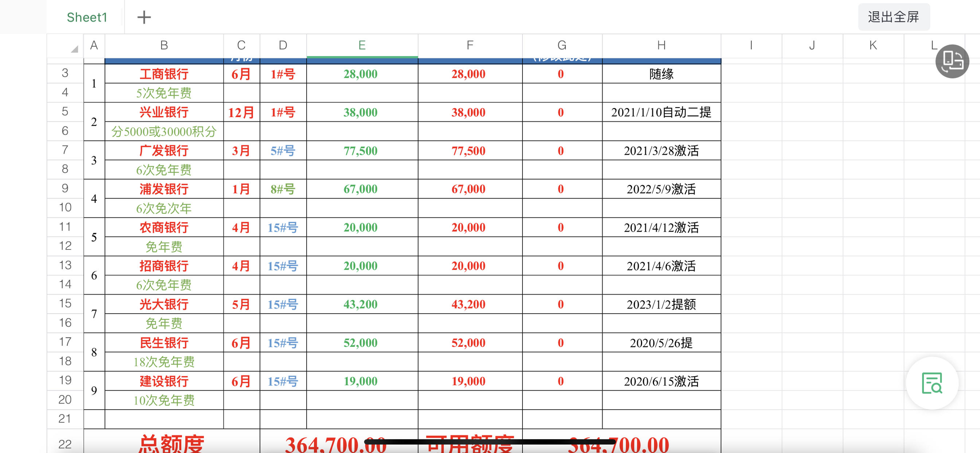980x453 pixels.
Task: Select column J header
Action: (x=812, y=46)
